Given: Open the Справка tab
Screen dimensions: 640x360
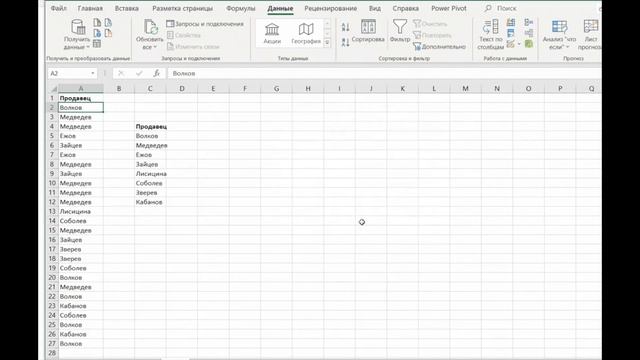Looking at the screenshot, I should [x=405, y=8].
